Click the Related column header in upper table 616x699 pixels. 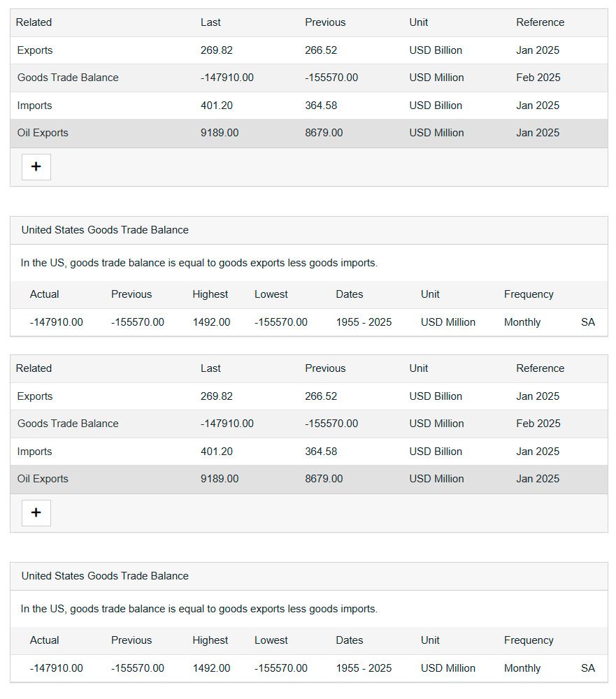[x=34, y=22]
